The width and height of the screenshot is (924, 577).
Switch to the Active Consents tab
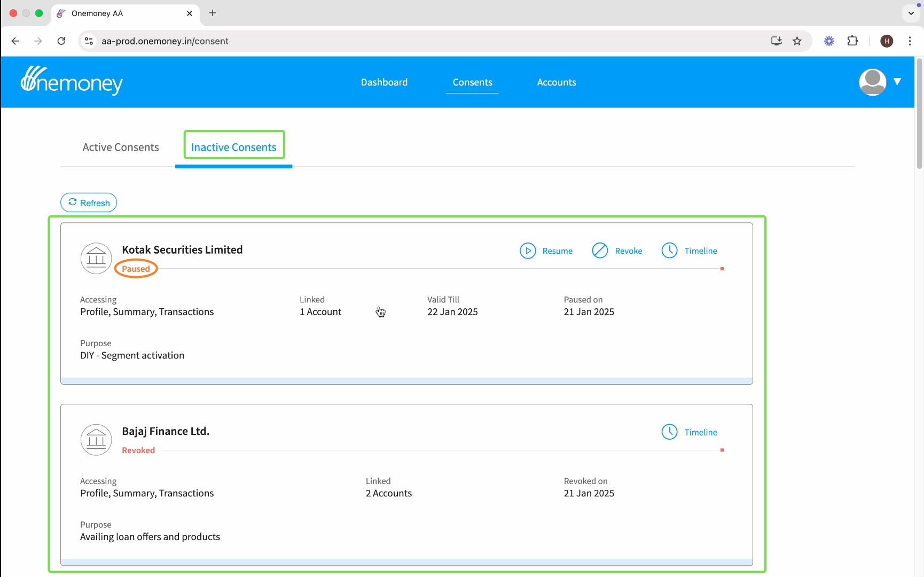coord(121,147)
